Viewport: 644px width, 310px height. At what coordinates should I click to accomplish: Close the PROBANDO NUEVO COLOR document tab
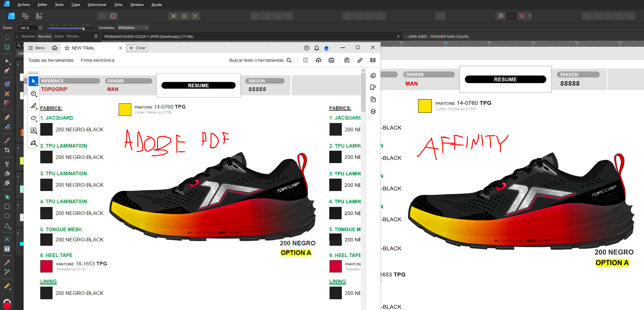click(398, 37)
